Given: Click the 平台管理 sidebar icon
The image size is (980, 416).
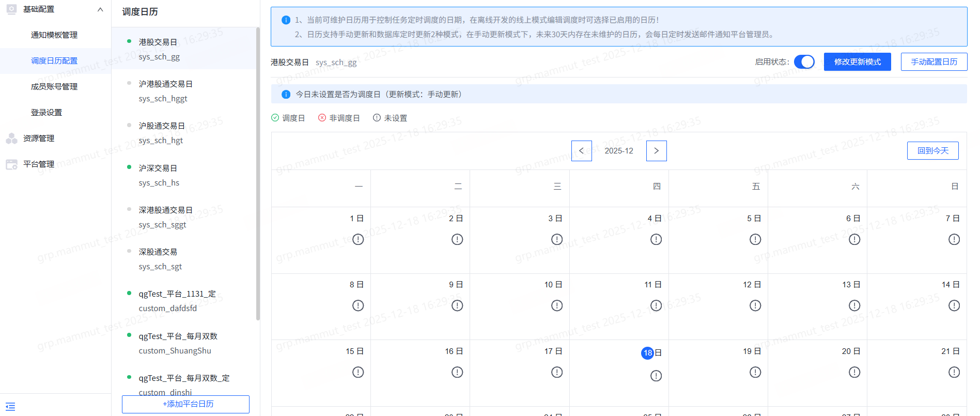Looking at the screenshot, I should (11, 164).
